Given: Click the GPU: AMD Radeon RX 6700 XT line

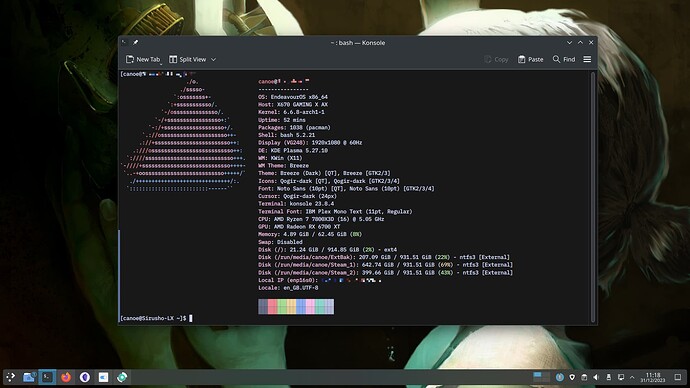Looking at the screenshot, I should pos(299,227).
